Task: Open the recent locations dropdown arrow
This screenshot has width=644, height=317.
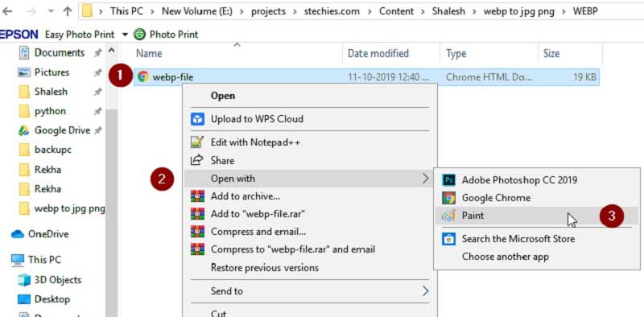Action: 51,11
